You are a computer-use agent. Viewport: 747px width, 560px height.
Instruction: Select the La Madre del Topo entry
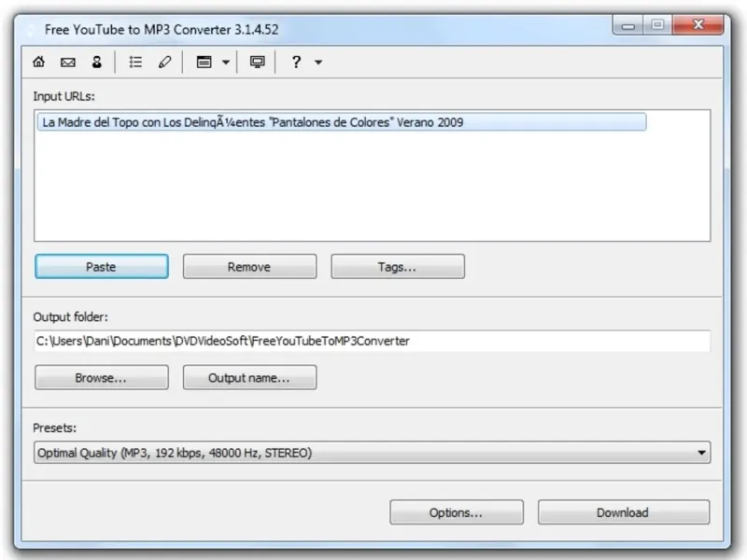pos(342,122)
